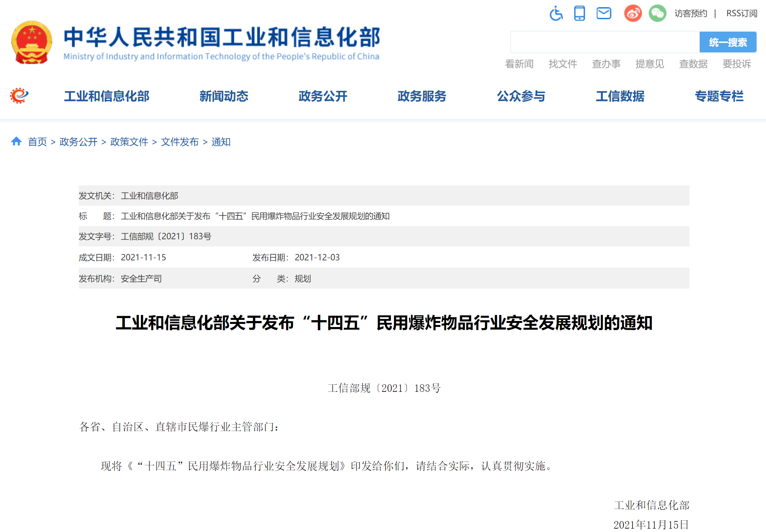Open 专题专栏 nav menu
This screenshot has width=766, height=532.
tap(719, 96)
